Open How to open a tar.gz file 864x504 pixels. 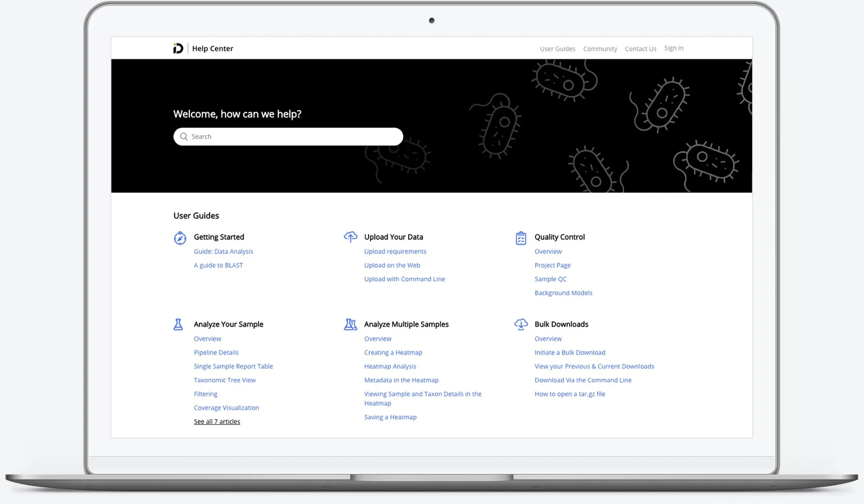pos(570,394)
